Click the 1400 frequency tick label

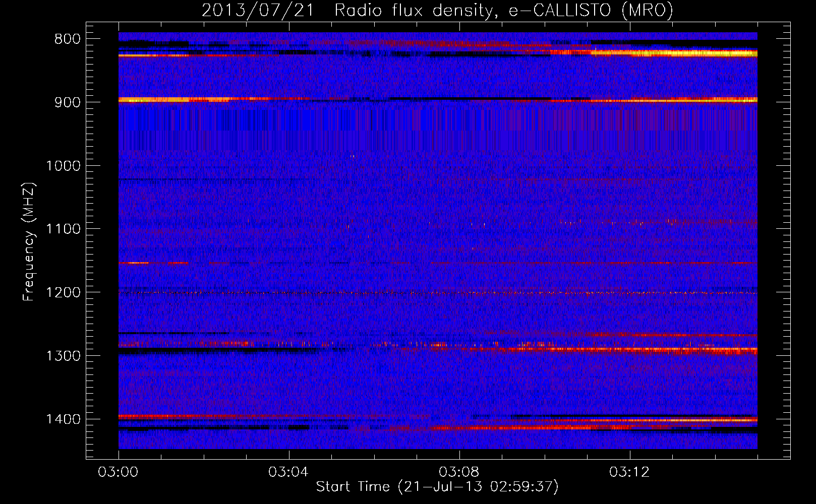pyautogui.click(x=63, y=419)
